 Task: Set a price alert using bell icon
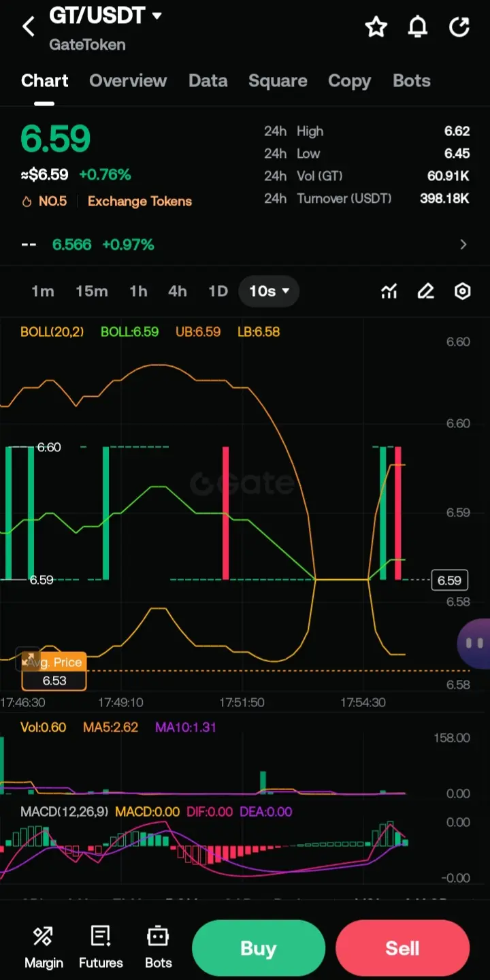tap(418, 27)
